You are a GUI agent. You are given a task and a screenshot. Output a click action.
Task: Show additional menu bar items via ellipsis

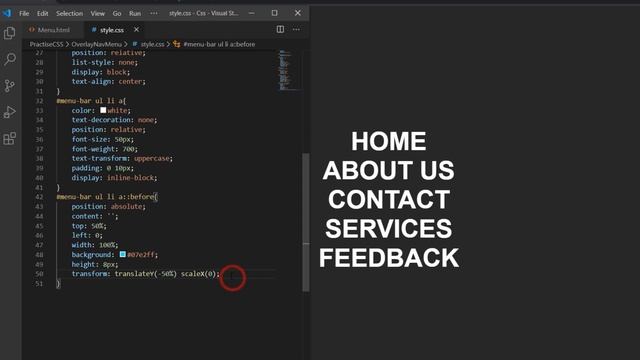coord(153,13)
